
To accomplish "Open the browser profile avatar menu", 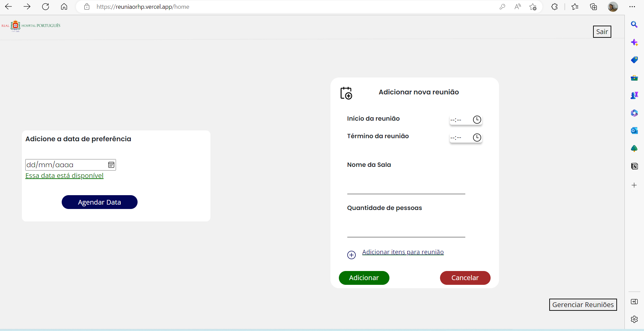I will click(x=613, y=7).
